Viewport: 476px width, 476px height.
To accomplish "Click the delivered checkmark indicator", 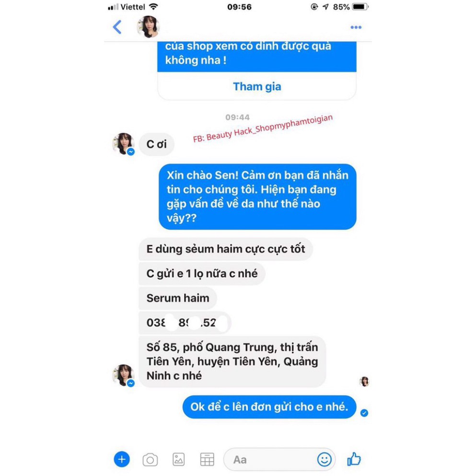I will [364, 413].
